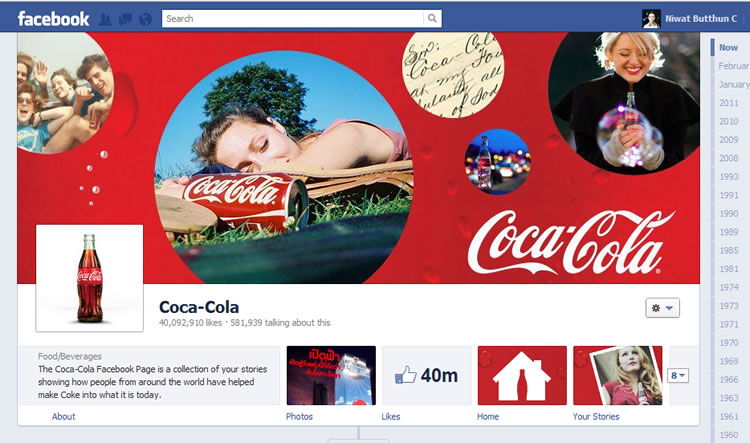Open the Your Stories thumbnail
Image resolution: width=750 pixels, height=443 pixels.
click(x=617, y=375)
